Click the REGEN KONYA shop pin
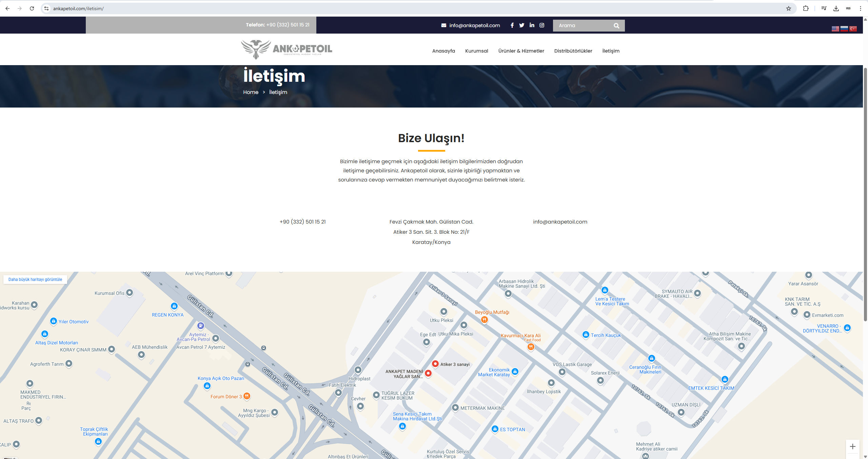Image resolution: width=868 pixels, height=459 pixels. click(x=174, y=306)
